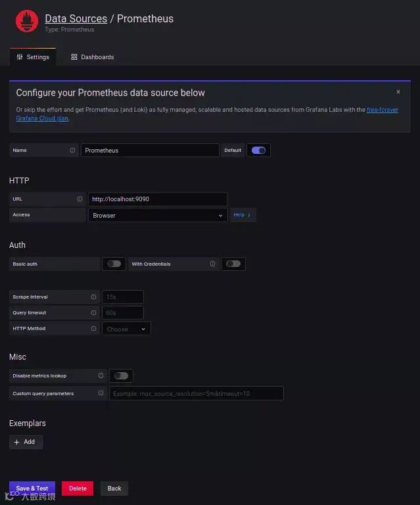The height and width of the screenshot is (505, 420).
Task: Click the Disable metrics lookup info icon
Action: [101, 375]
